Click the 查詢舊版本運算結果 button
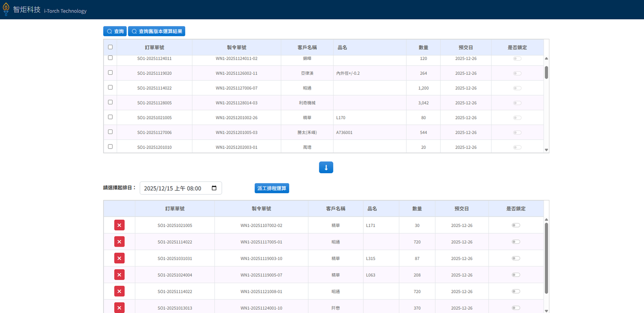 pyautogui.click(x=156, y=31)
